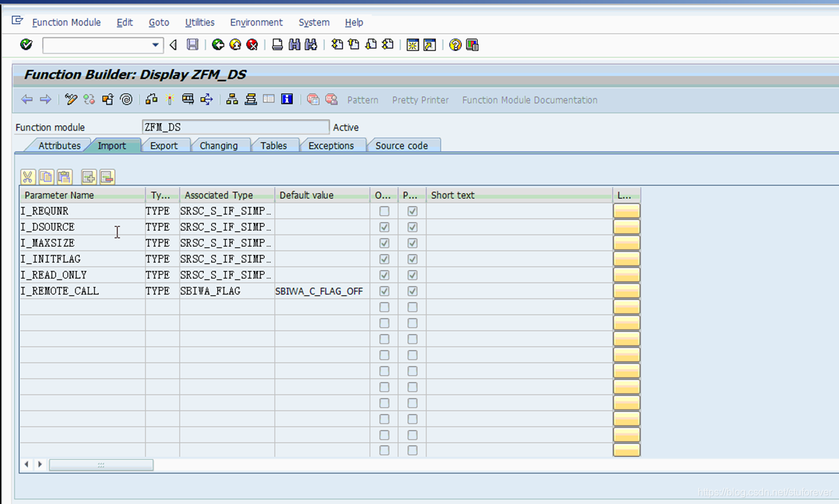839x504 pixels.
Task: Click the Save diskette icon
Action: [193, 44]
